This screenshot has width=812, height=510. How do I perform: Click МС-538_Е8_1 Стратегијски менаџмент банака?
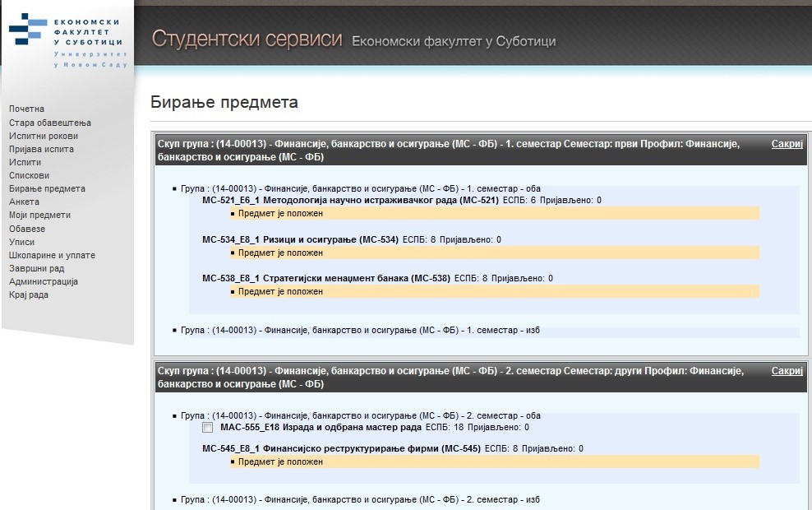[x=326, y=278]
